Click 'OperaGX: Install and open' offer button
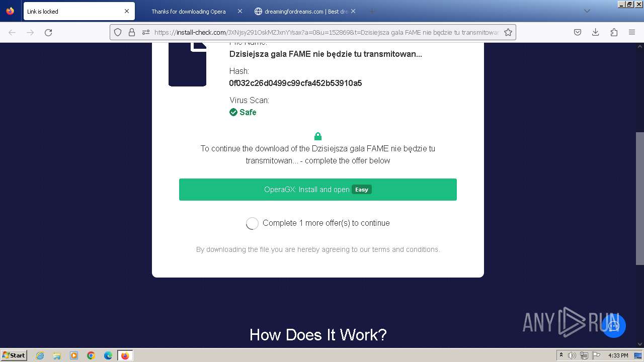 point(318,190)
